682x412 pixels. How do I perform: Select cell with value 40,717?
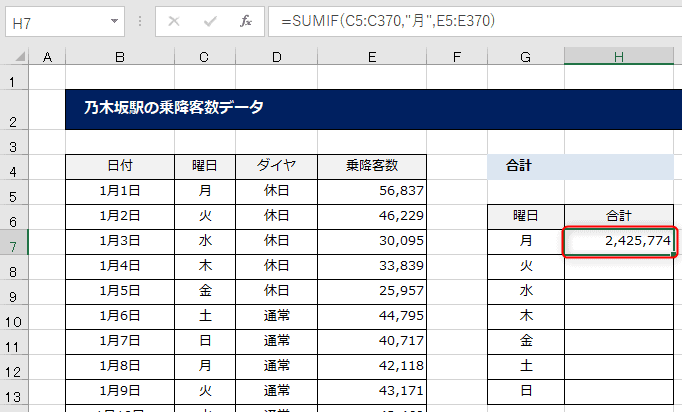[372, 342]
